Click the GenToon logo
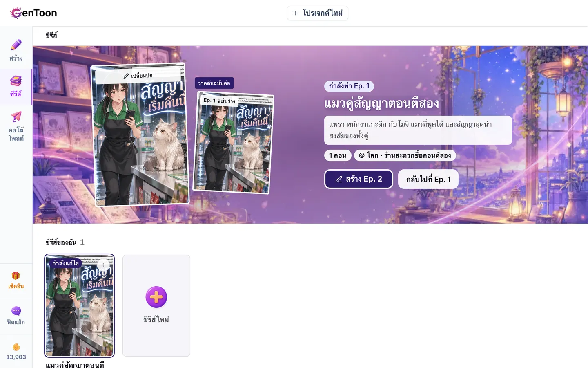The image size is (588, 368). [x=33, y=13]
